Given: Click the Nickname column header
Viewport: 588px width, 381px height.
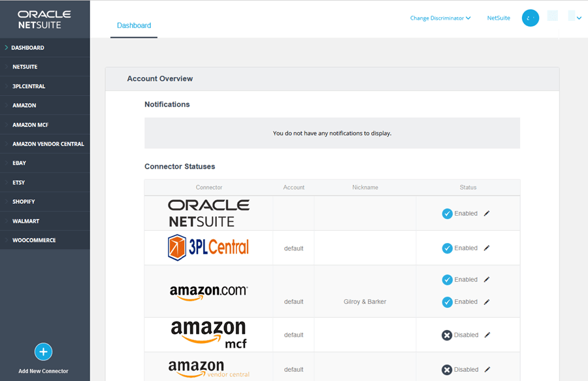Looking at the screenshot, I should point(365,187).
